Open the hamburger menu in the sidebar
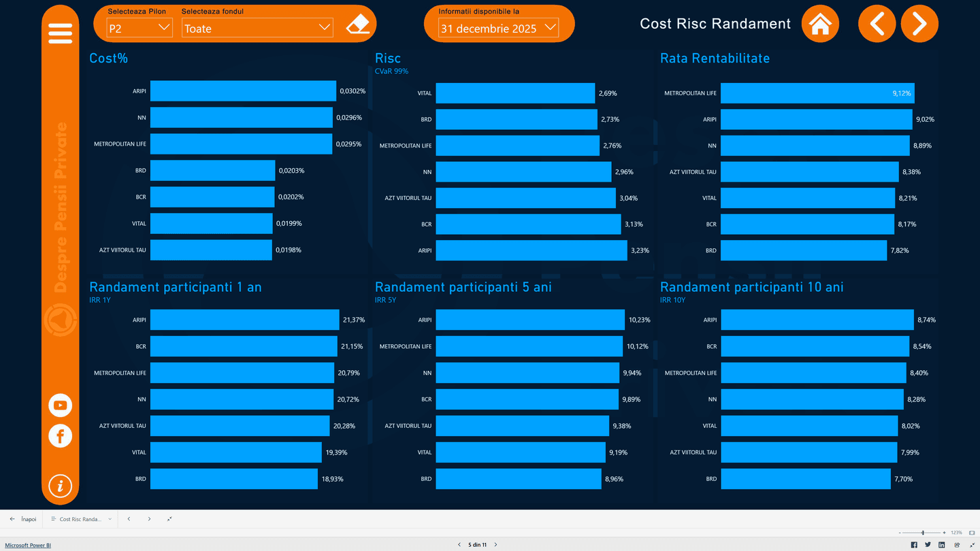980x551 pixels. click(60, 33)
